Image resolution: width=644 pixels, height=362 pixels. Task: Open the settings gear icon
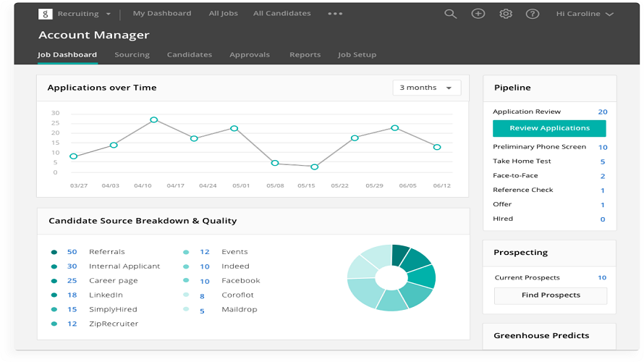(506, 14)
